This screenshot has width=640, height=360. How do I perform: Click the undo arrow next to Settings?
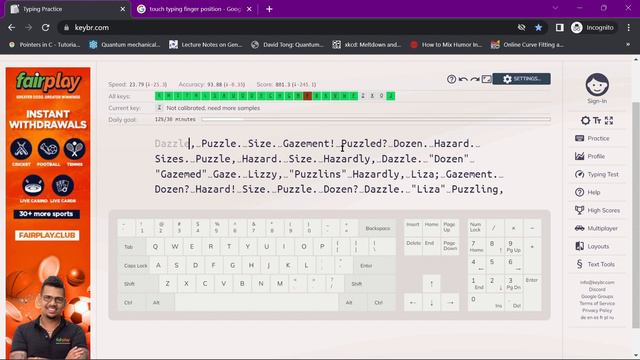click(463, 79)
